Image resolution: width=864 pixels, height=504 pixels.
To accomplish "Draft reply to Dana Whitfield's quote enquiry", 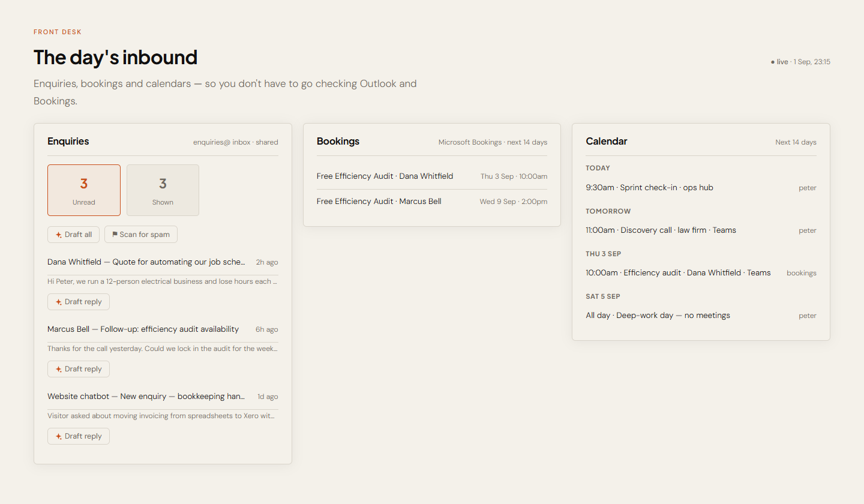I will coord(79,302).
